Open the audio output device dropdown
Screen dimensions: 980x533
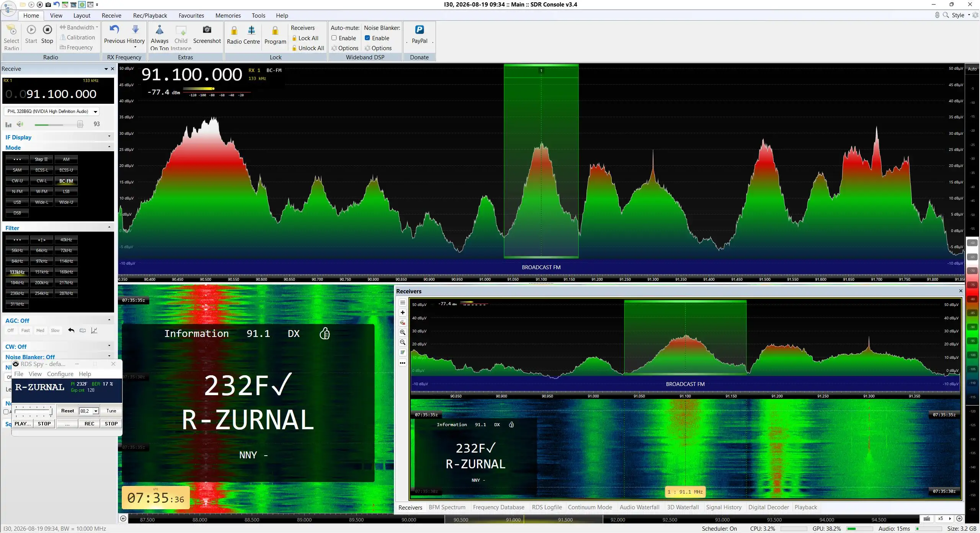pyautogui.click(x=95, y=111)
